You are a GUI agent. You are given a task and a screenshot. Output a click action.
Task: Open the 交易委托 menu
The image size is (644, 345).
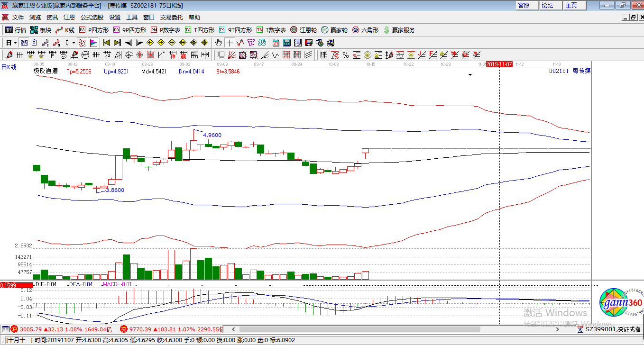172,17
